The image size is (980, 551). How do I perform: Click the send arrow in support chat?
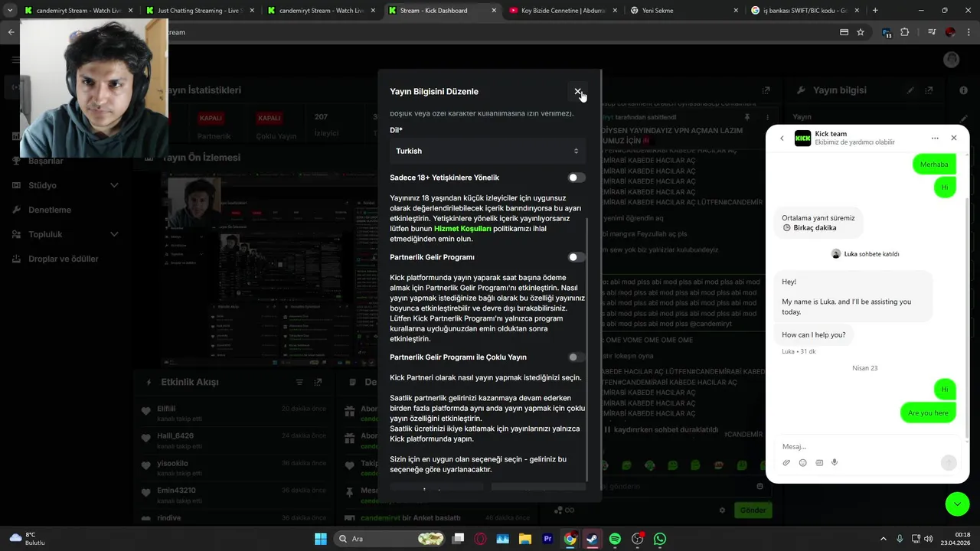(x=949, y=462)
